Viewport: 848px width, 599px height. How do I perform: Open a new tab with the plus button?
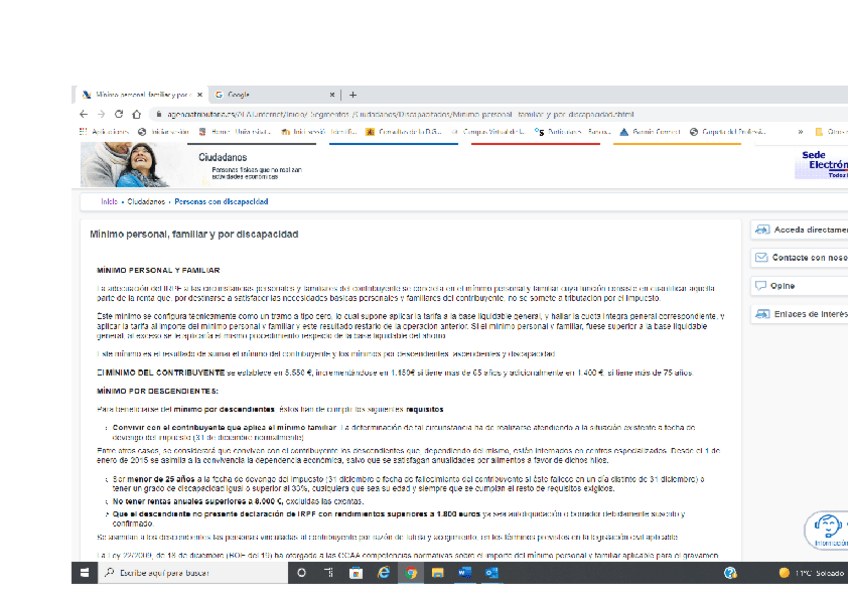[x=353, y=95]
